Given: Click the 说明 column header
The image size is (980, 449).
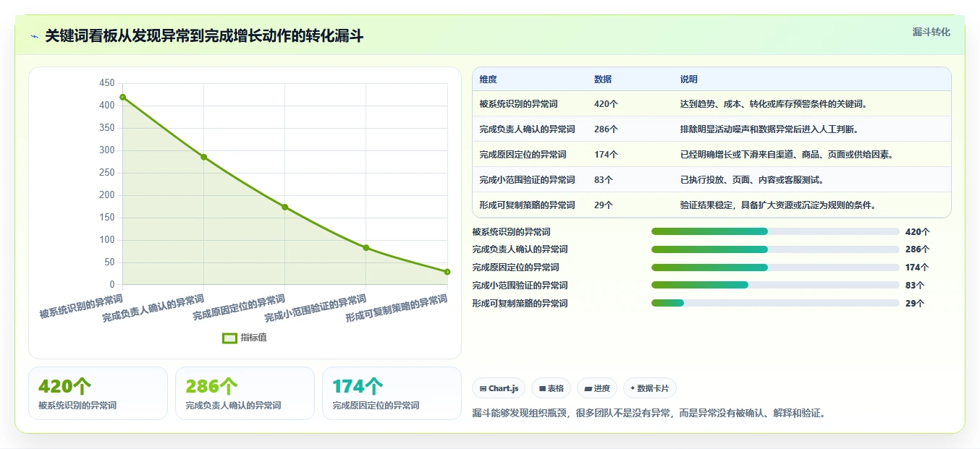Looking at the screenshot, I should click(x=689, y=80).
